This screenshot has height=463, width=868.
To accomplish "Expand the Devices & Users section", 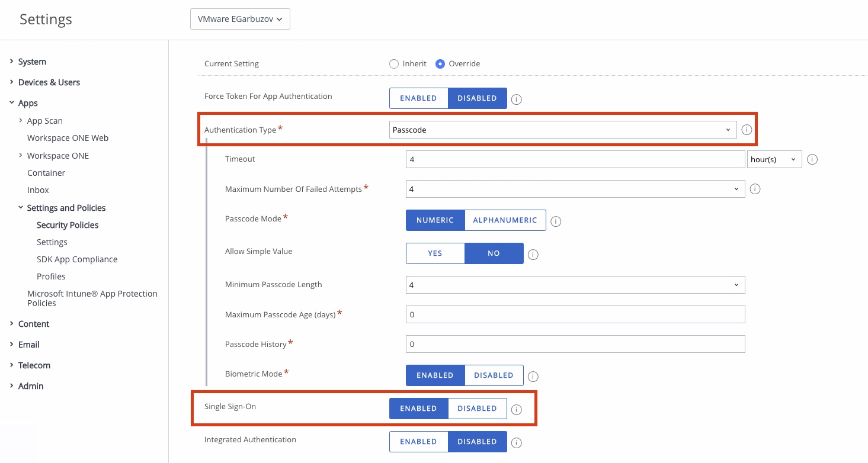I will point(49,82).
